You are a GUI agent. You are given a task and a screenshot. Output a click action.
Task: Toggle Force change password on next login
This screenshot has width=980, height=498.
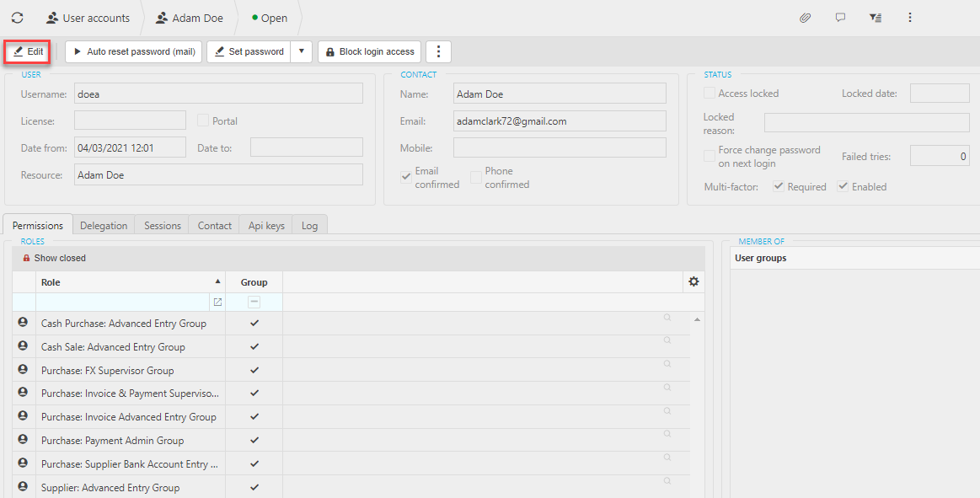coord(710,156)
